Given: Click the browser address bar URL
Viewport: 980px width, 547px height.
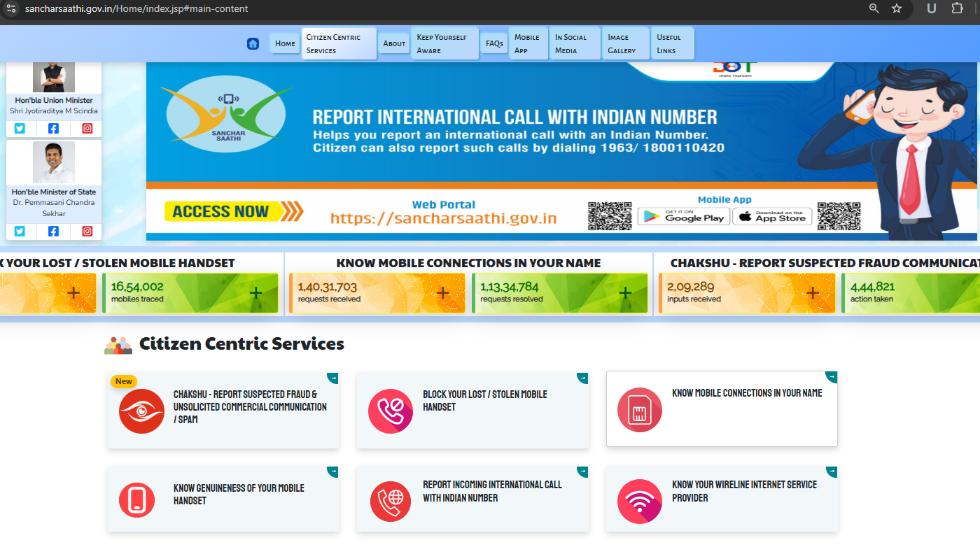Looking at the screenshot, I should (x=136, y=8).
